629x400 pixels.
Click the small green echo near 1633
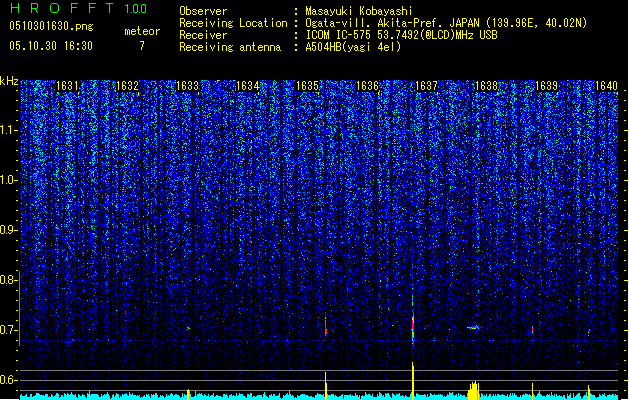(188, 328)
